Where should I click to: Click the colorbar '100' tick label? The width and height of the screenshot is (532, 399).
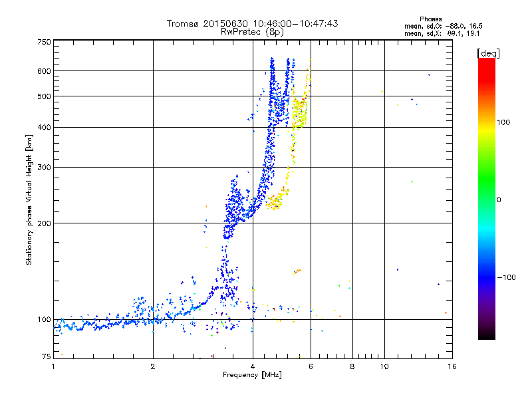[503, 122]
